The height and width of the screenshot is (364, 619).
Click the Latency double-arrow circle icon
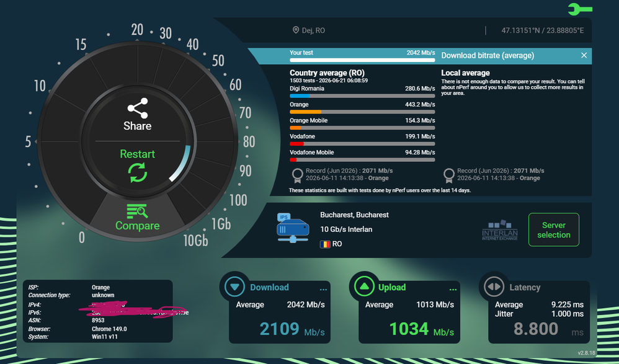point(494,286)
